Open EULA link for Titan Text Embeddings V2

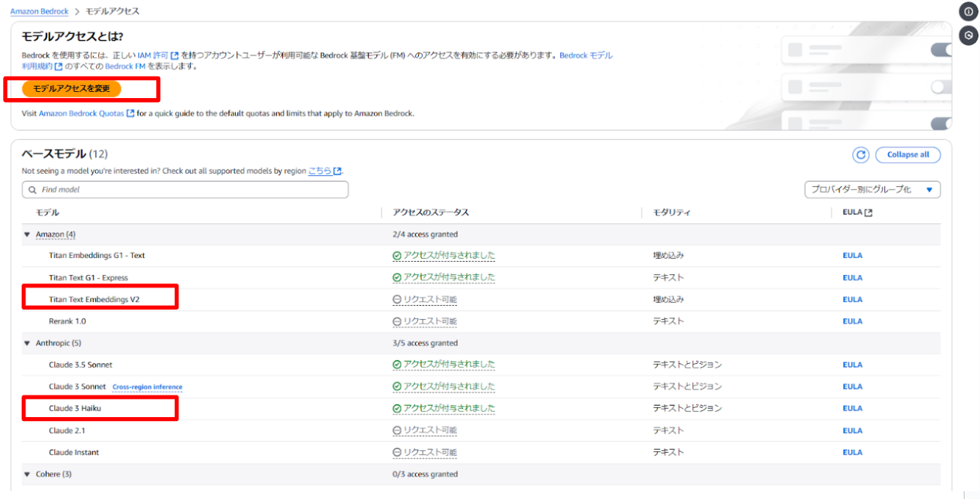pyautogui.click(x=852, y=300)
